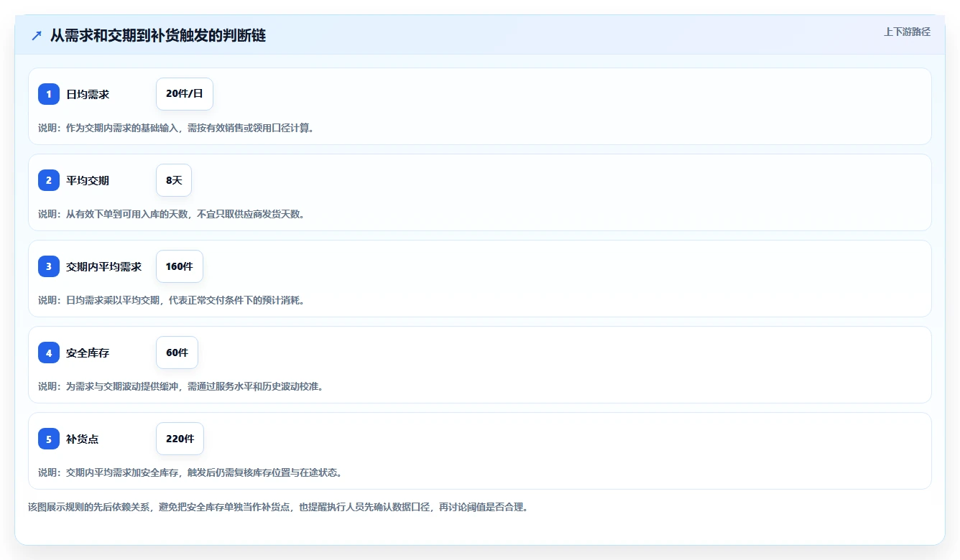Click step number 4 badge for 安全库存
The image size is (960, 560).
[x=49, y=353]
